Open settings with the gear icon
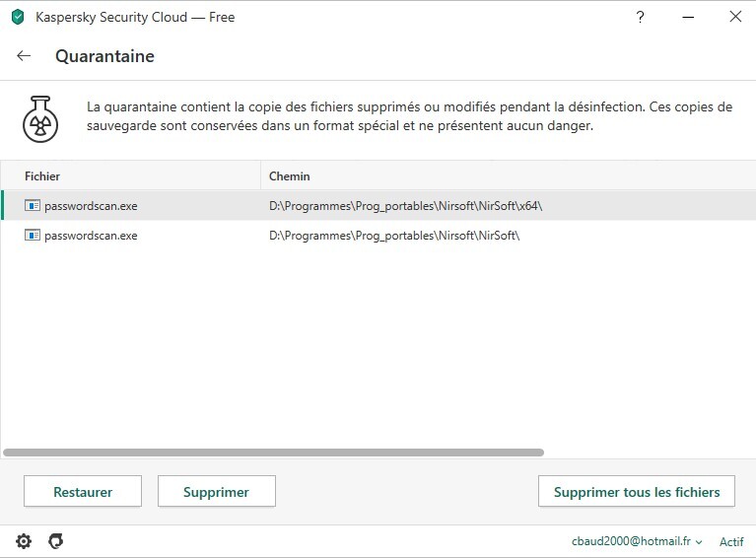 [24, 541]
